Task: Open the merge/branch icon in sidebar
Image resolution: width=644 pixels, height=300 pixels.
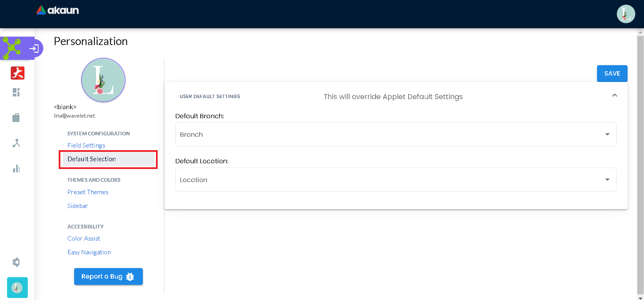Action: click(16, 143)
